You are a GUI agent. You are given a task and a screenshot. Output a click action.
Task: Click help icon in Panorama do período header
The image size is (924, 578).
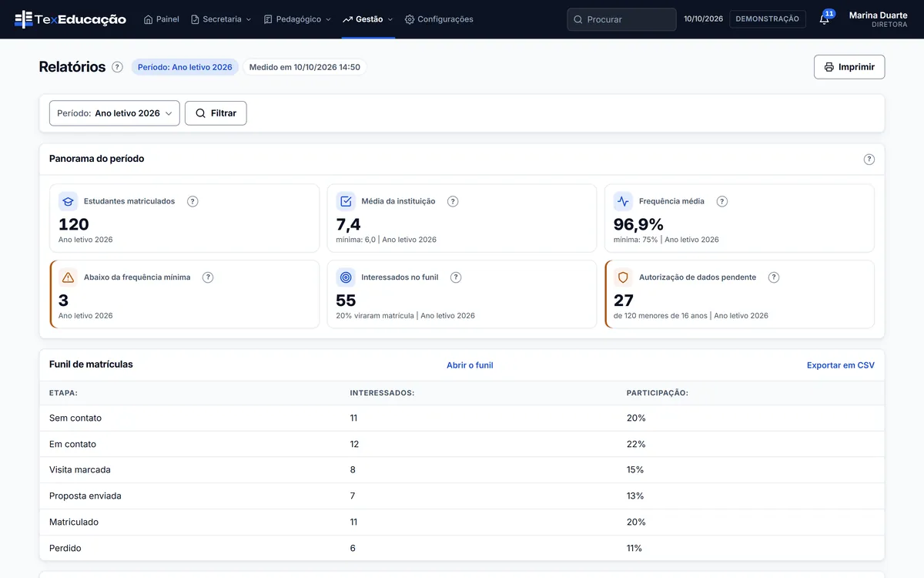(x=869, y=160)
